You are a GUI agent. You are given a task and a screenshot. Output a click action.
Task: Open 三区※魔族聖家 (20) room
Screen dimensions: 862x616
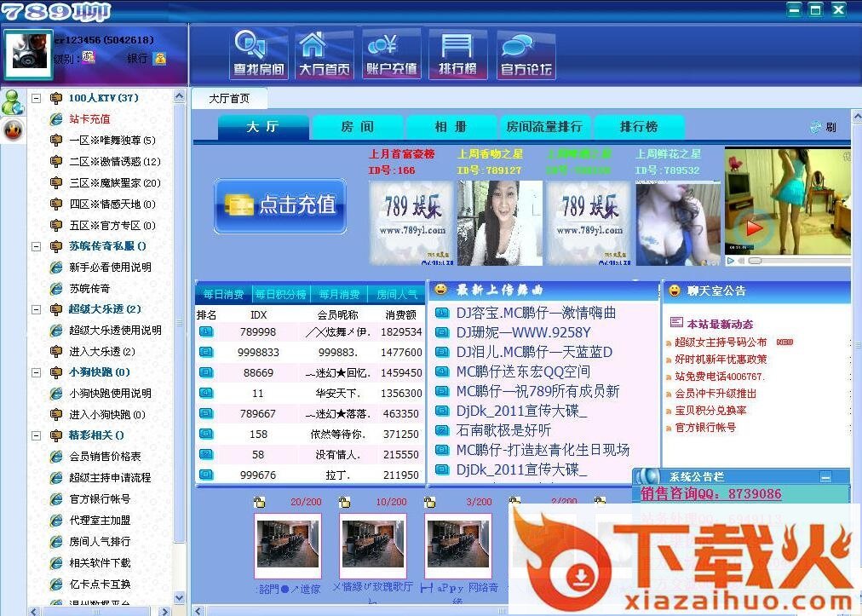(115, 183)
